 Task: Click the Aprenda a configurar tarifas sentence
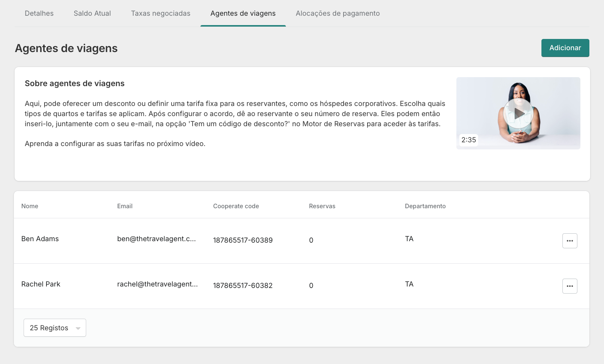115,144
